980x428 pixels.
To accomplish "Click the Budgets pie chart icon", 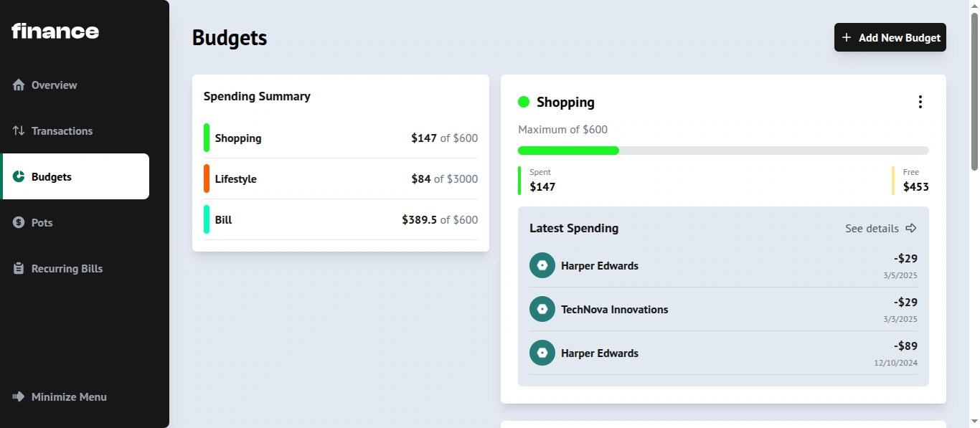I will click(19, 176).
